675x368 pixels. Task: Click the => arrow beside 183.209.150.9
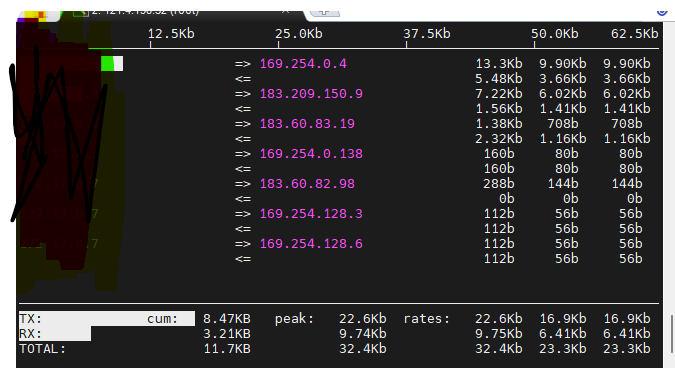click(x=243, y=94)
